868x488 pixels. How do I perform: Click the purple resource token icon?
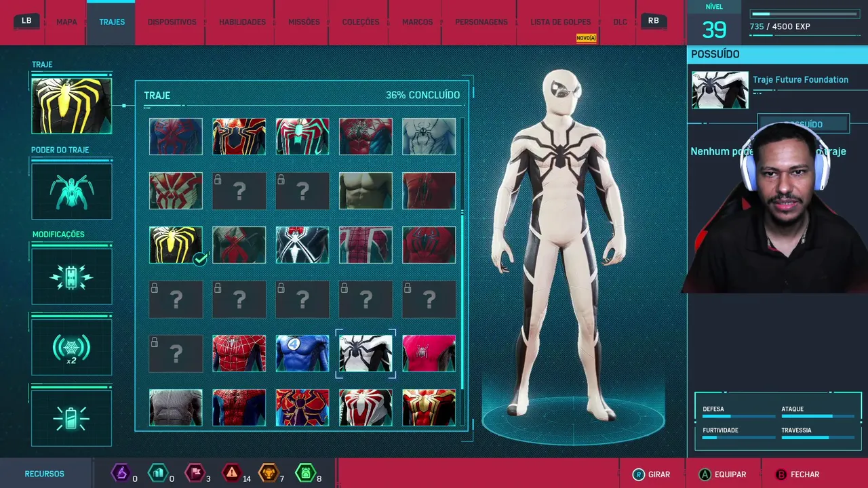point(121,473)
